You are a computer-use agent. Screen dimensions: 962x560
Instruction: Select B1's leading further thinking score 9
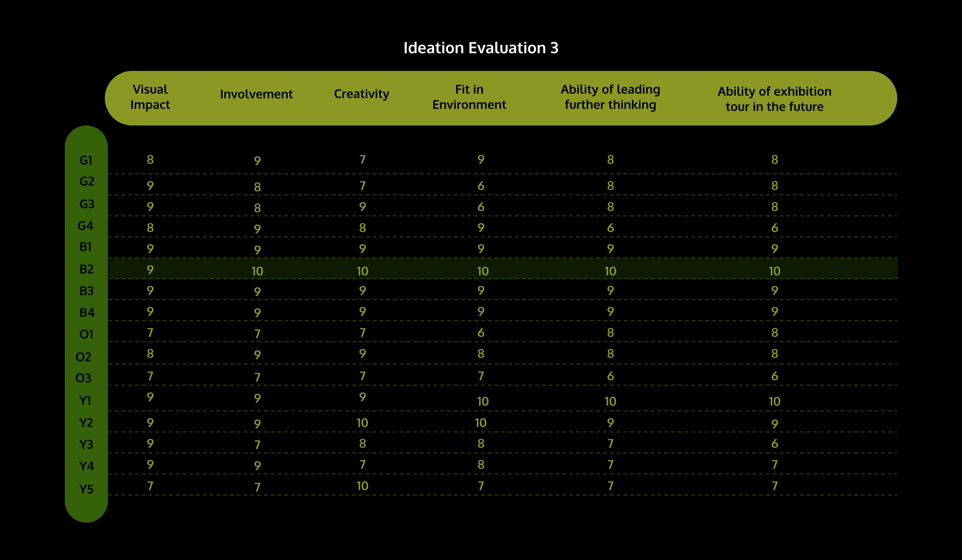tap(611, 249)
